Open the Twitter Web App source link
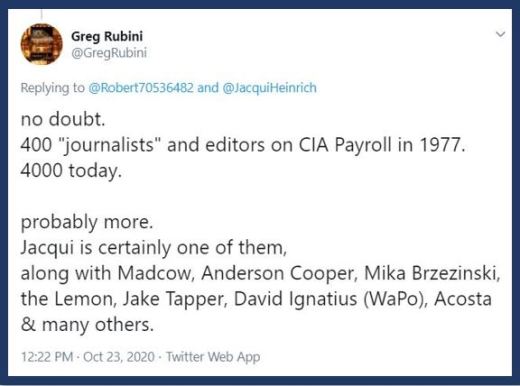Viewport: 520px width, 386px height. (x=213, y=357)
